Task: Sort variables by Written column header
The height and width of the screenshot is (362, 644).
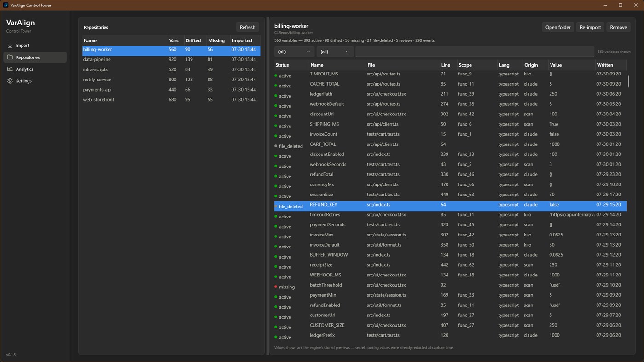Action: [x=610, y=65]
